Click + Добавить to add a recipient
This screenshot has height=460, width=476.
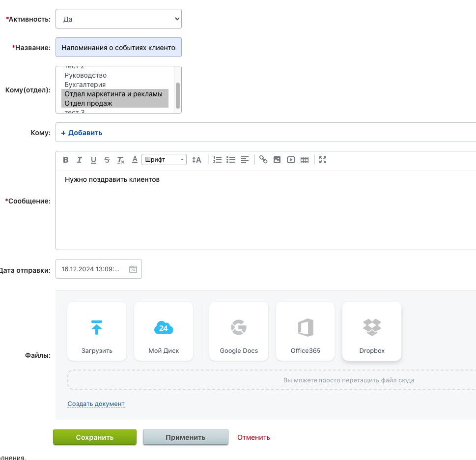pos(82,133)
